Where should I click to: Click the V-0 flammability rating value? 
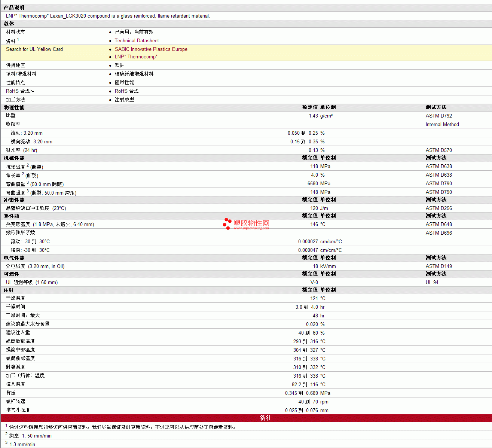pos(314,282)
